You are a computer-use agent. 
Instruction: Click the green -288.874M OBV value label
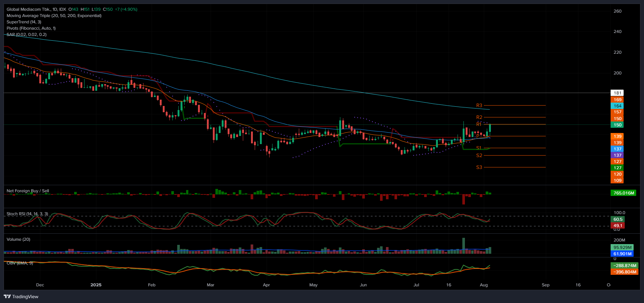click(624, 266)
